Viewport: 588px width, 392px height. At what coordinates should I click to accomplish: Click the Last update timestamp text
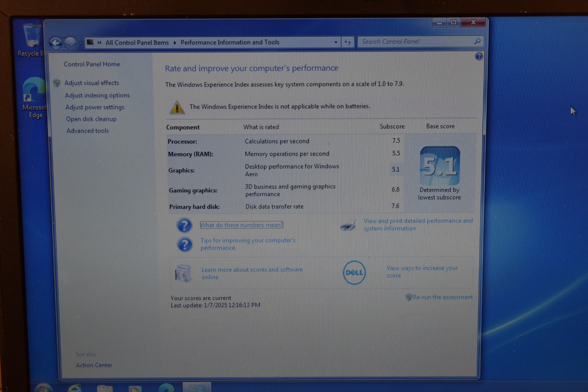pos(215,305)
